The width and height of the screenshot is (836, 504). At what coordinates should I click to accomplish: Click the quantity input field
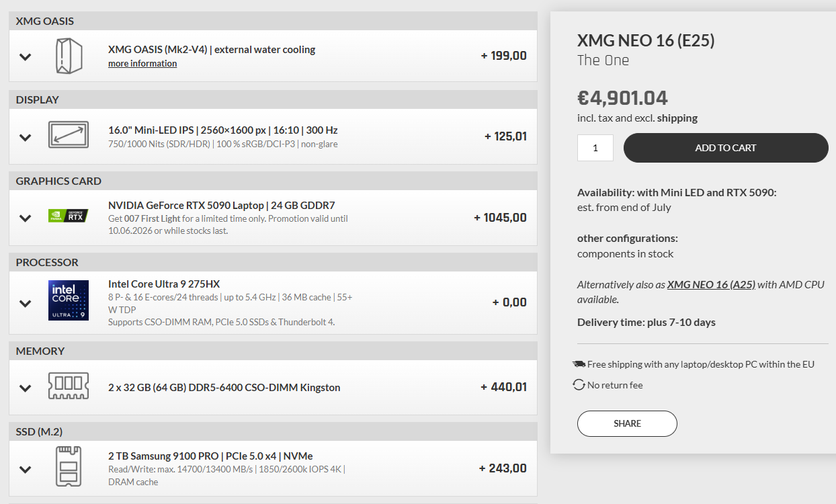(595, 148)
